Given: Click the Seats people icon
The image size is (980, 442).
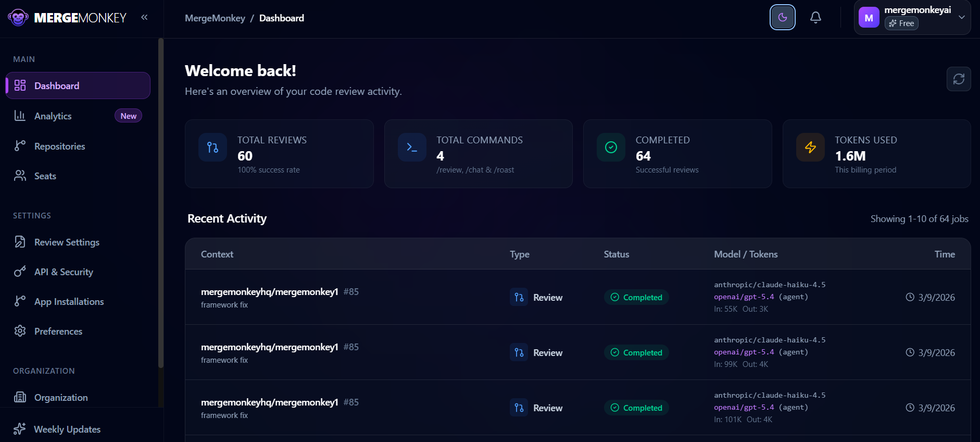Looking at the screenshot, I should [20, 176].
